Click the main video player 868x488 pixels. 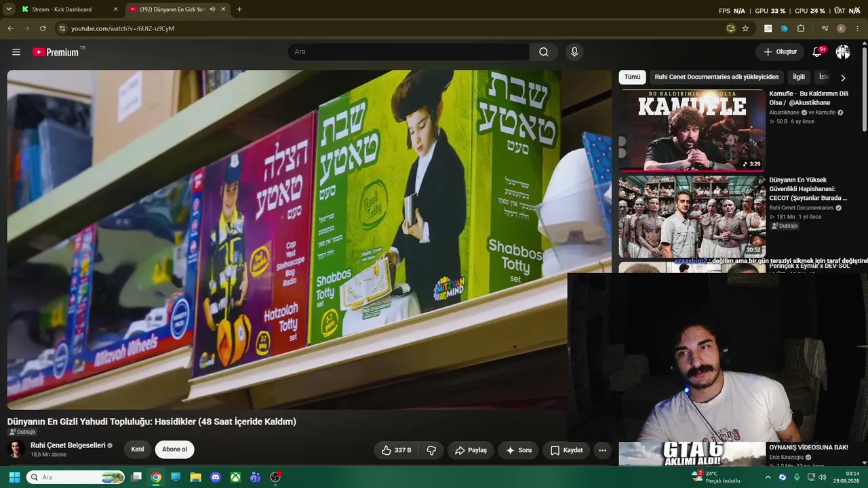coord(309,239)
